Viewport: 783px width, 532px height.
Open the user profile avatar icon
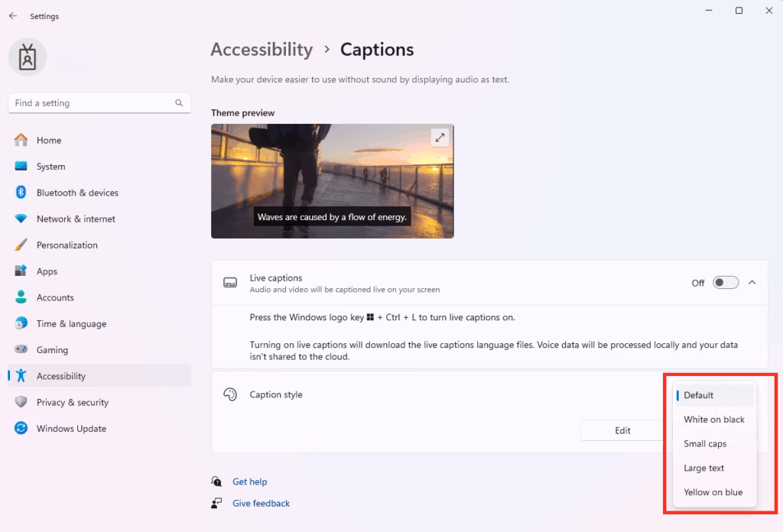click(28, 57)
